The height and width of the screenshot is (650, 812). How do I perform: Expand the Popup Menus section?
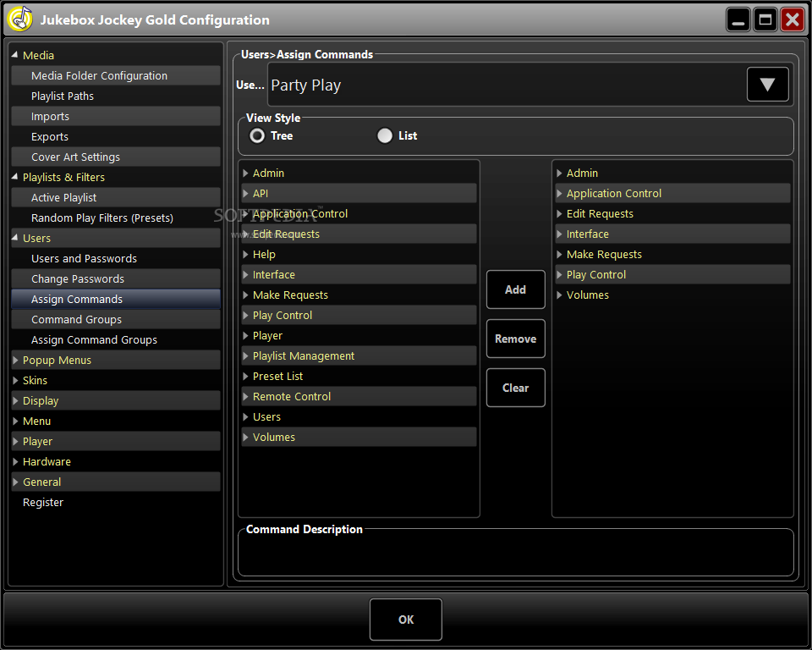tap(15, 361)
